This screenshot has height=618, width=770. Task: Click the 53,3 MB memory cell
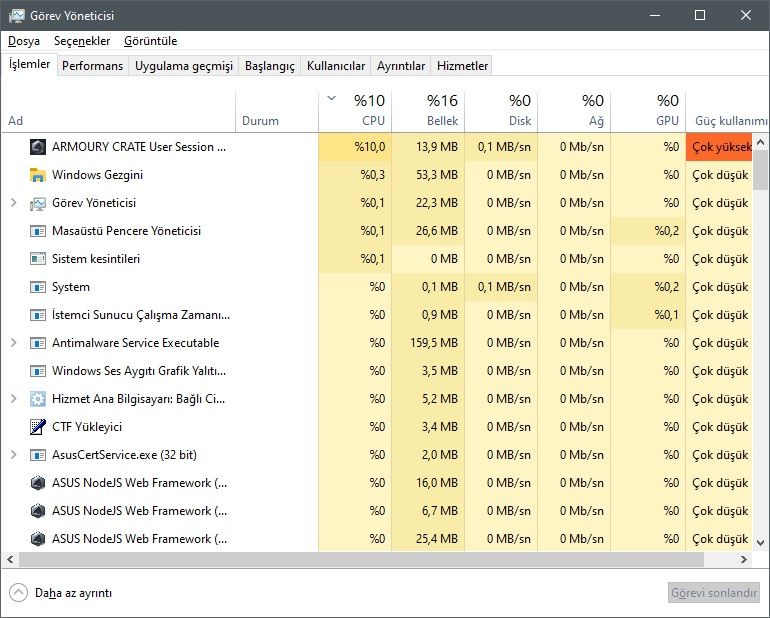coord(428,175)
